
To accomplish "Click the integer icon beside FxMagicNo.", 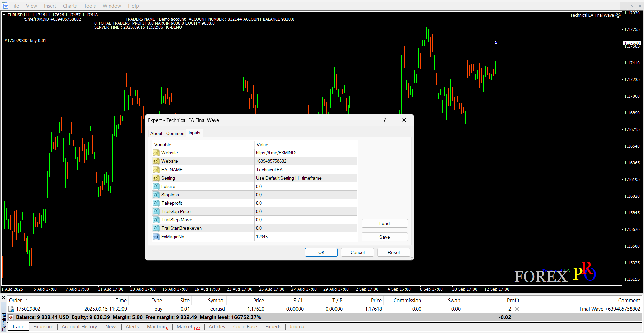I will pyautogui.click(x=156, y=237).
